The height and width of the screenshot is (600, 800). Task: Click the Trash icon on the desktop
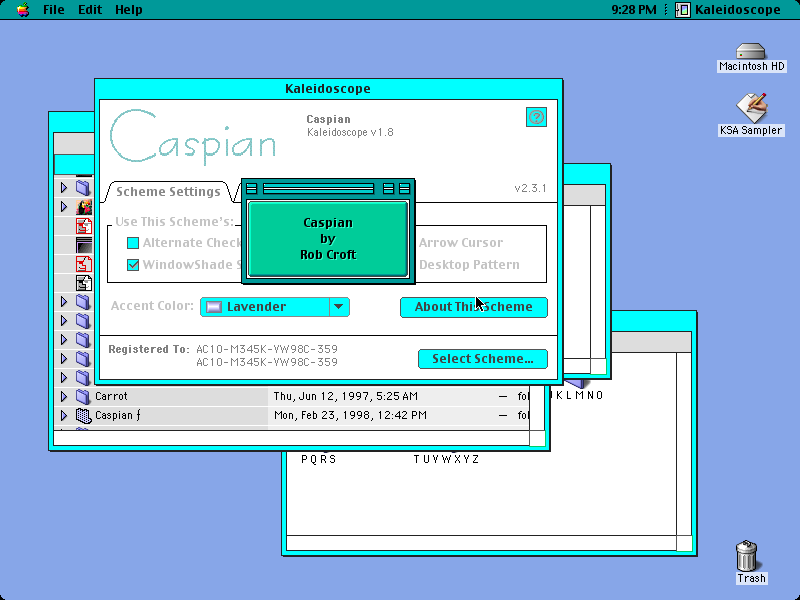(x=747, y=556)
